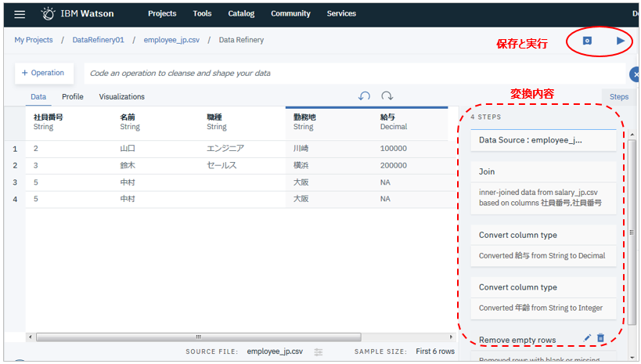Viewport: 641px width, 364px height.
Task: Select row number 4
Action: [x=15, y=200]
